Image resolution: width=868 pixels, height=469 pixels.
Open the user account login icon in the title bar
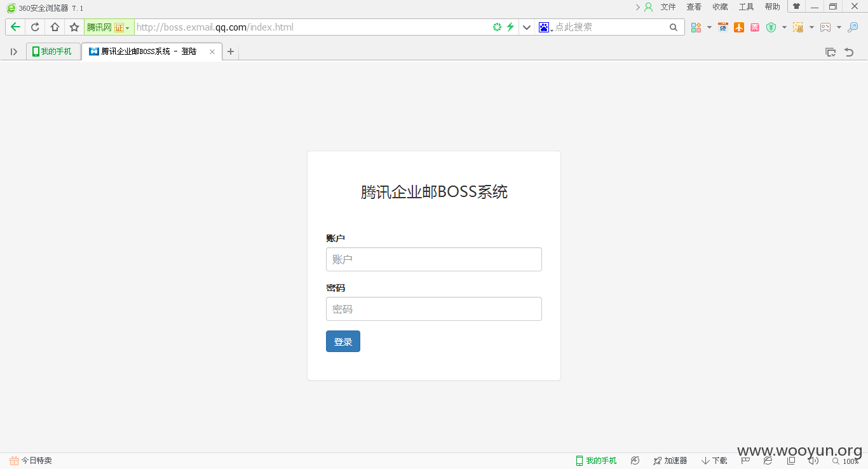648,7
